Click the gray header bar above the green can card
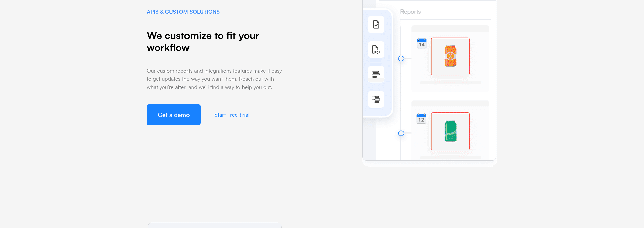This screenshot has width=644, height=228. [450, 103]
